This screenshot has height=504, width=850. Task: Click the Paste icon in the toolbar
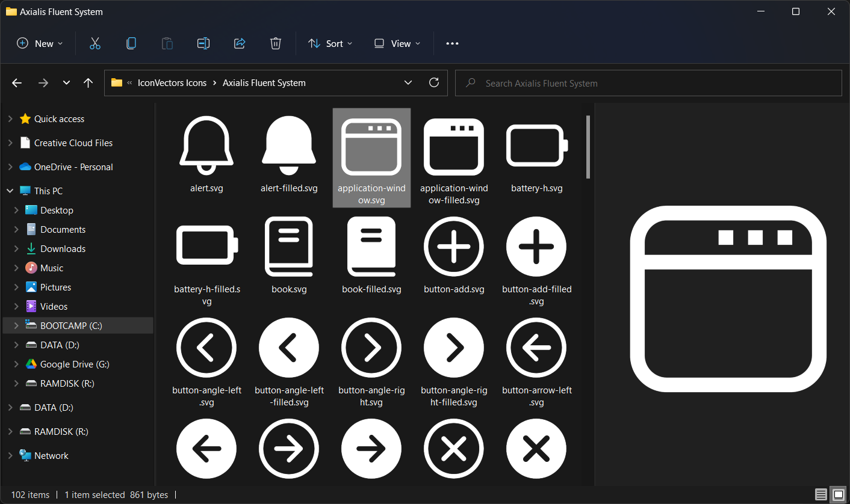[167, 43]
